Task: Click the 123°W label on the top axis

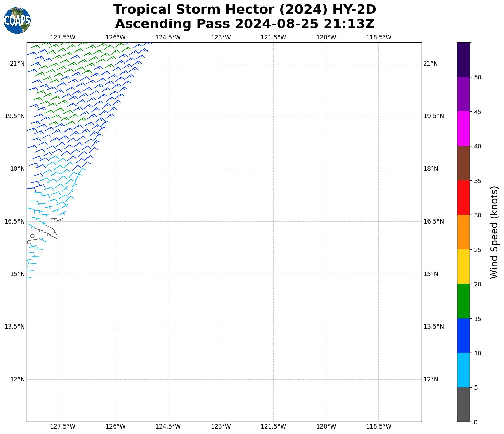Action: tap(221, 37)
